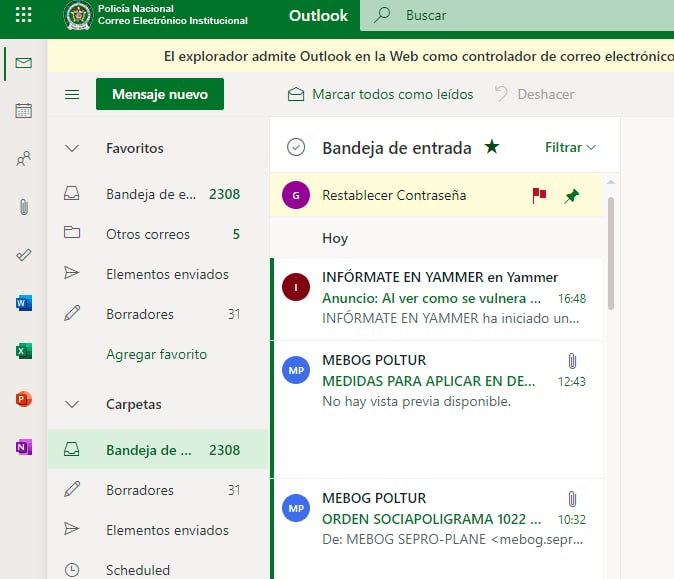Click the attachment clip on 10:32 message
Image resolution: width=674 pixels, height=579 pixels.
(572, 499)
